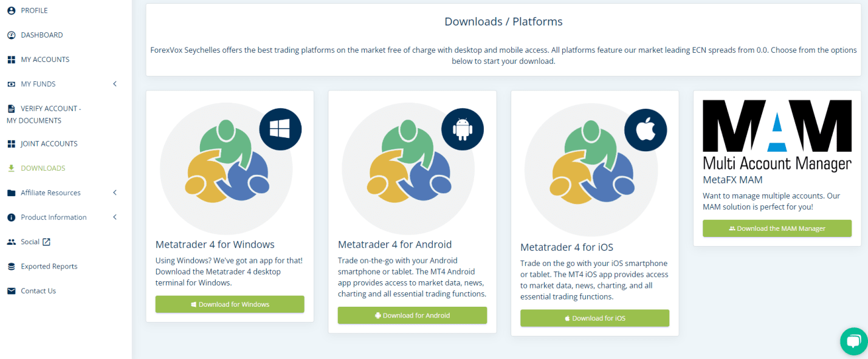Click the Joint Accounts grid icon

tap(11, 144)
